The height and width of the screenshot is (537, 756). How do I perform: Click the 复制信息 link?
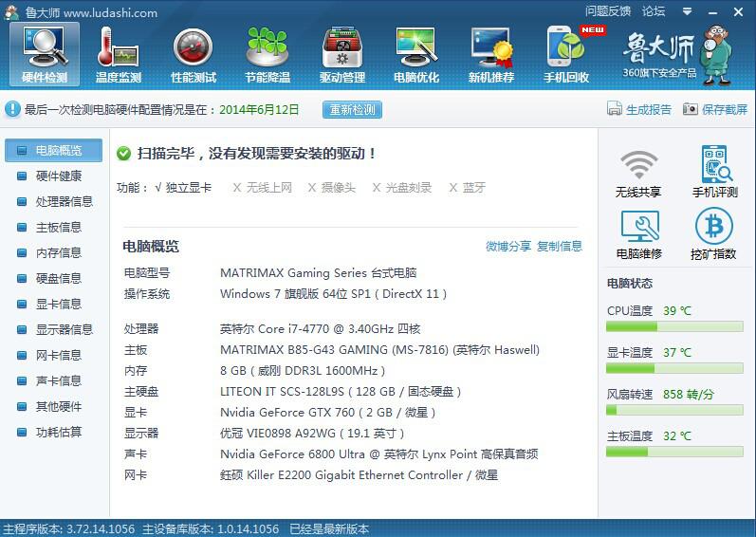point(560,247)
